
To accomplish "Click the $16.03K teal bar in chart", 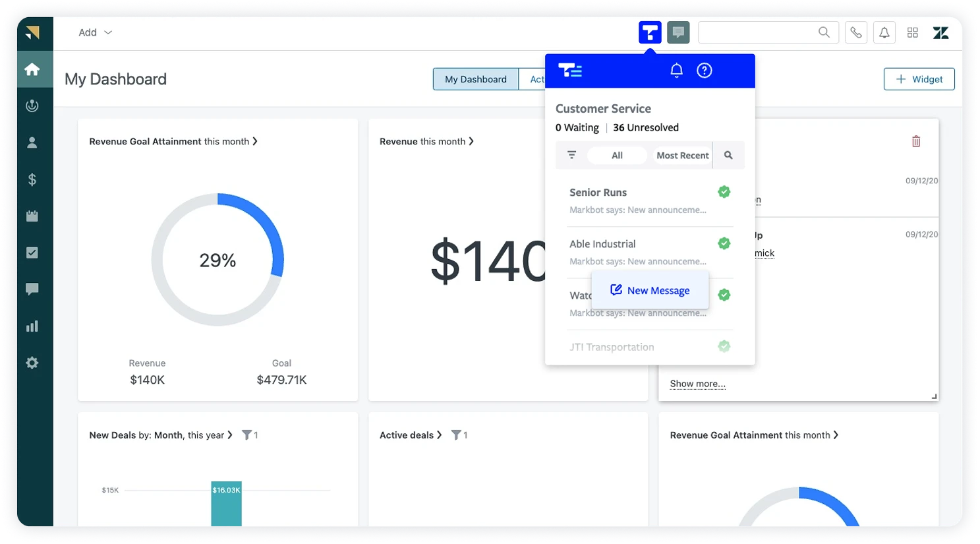I will point(226,504).
